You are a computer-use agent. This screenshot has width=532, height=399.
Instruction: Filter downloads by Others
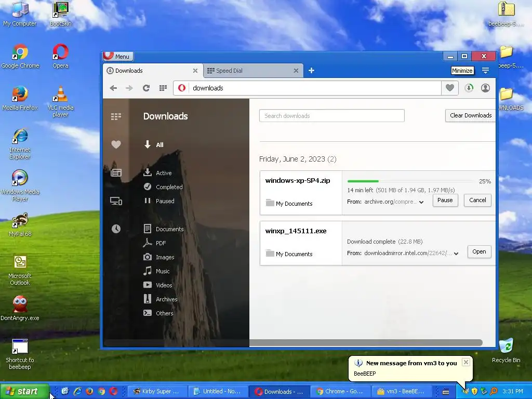click(x=158, y=313)
